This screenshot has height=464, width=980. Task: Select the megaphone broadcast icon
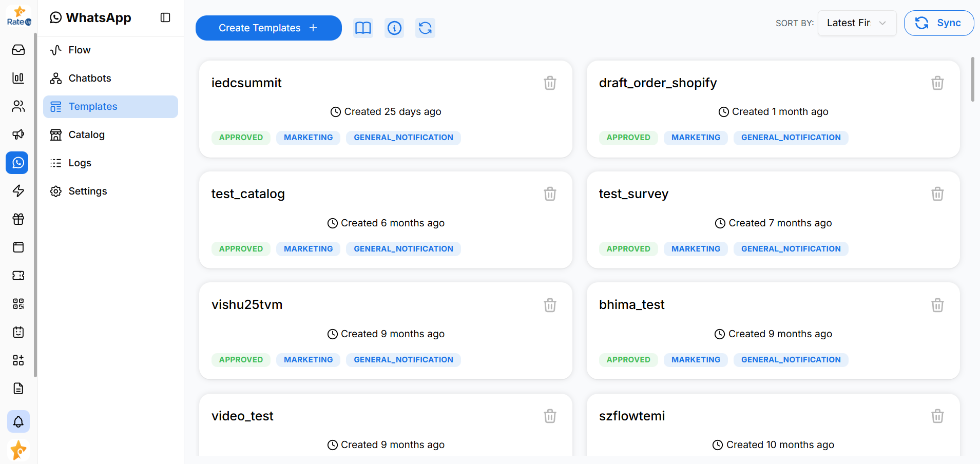(18, 134)
